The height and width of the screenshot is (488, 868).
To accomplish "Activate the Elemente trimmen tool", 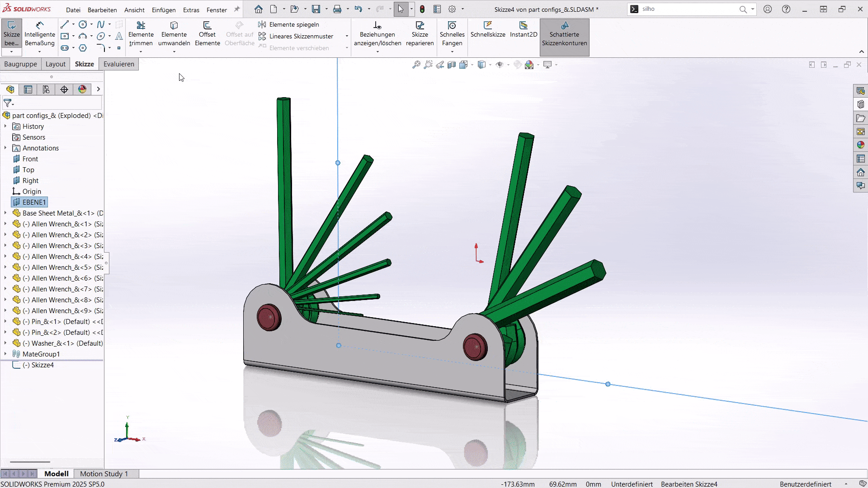I will (x=141, y=34).
